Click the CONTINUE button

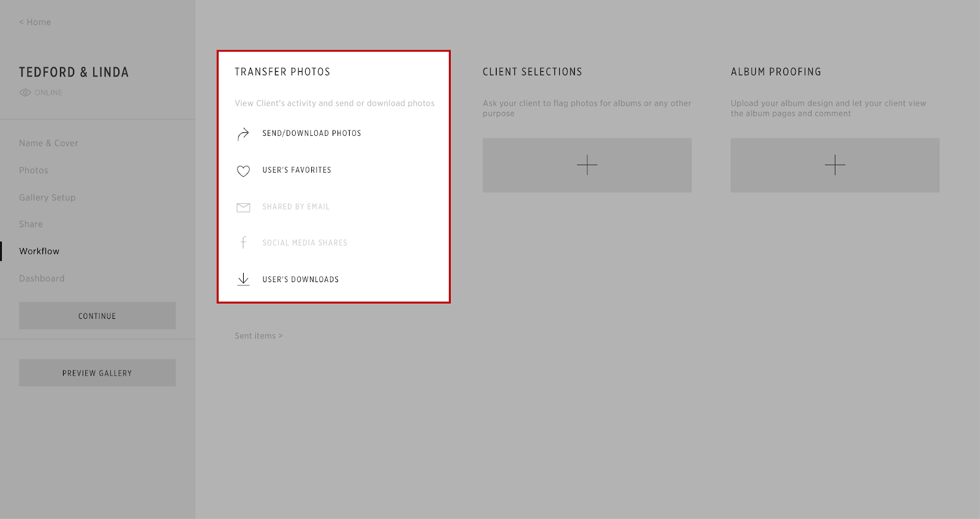(97, 316)
